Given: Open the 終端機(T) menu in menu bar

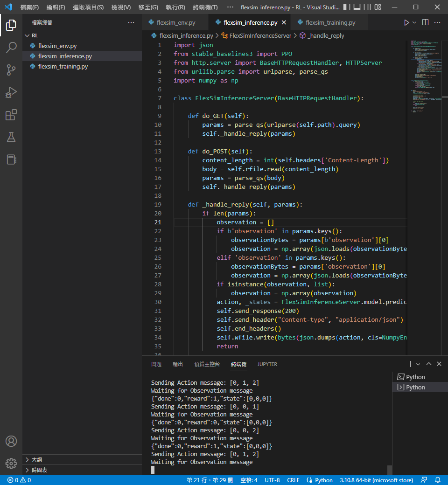Looking at the screenshot, I should pos(205,7).
